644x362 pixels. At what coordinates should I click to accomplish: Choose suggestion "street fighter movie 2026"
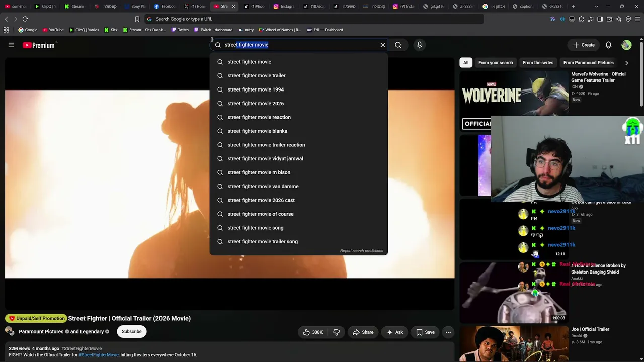coord(299,103)
